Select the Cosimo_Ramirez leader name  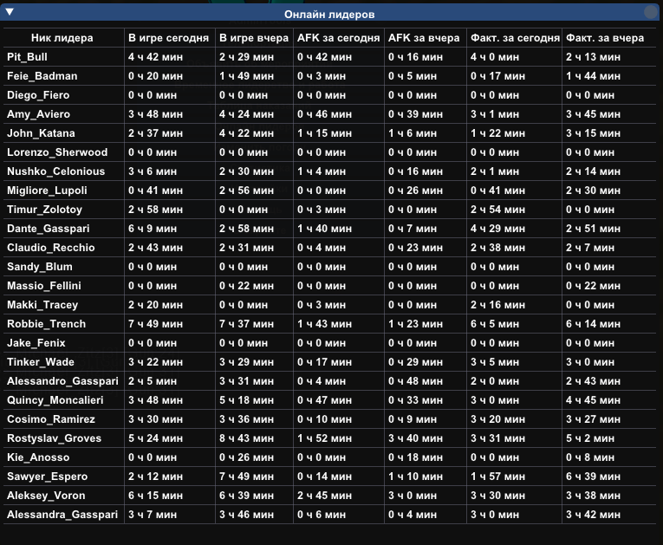click(51, 419)
